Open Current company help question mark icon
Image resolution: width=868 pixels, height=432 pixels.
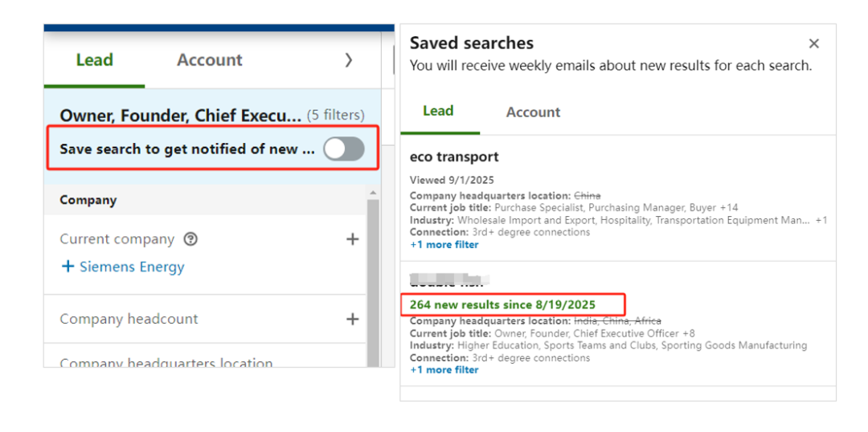[x=190, y=238]
